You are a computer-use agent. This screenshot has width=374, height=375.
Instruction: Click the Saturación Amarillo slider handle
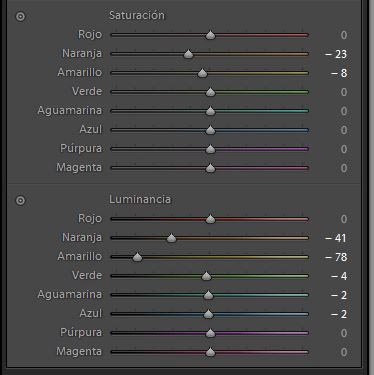[202, 73]
